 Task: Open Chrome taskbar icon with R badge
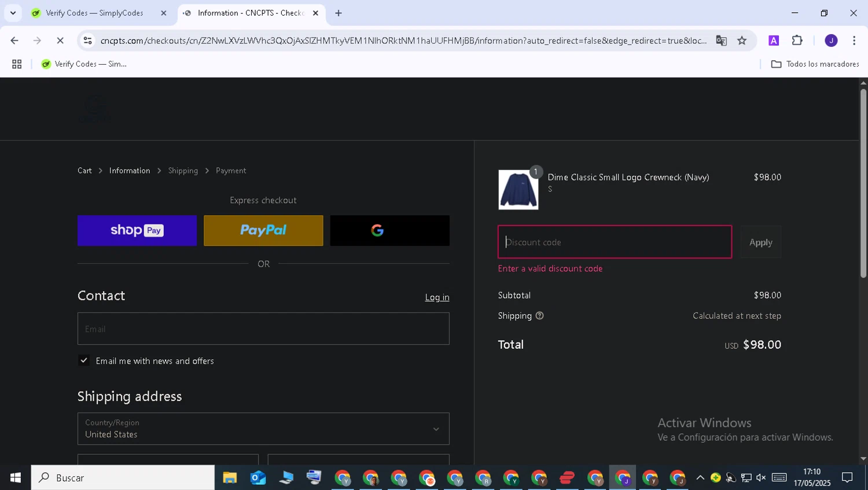point(483,478)
